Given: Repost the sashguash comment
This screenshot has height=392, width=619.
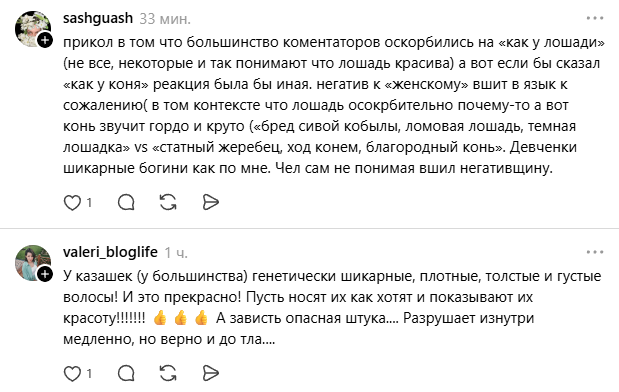Looking at the screenshot, I should [168, 202].
